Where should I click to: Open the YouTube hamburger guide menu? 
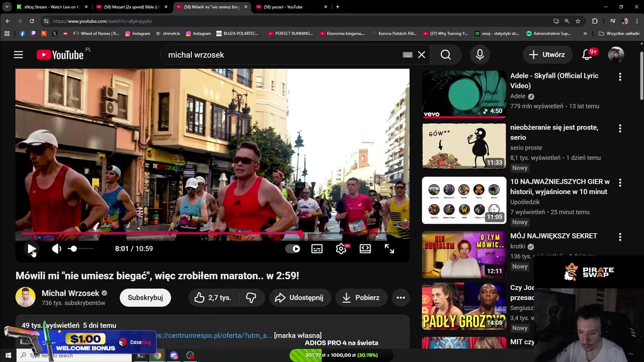coord(19,55)
